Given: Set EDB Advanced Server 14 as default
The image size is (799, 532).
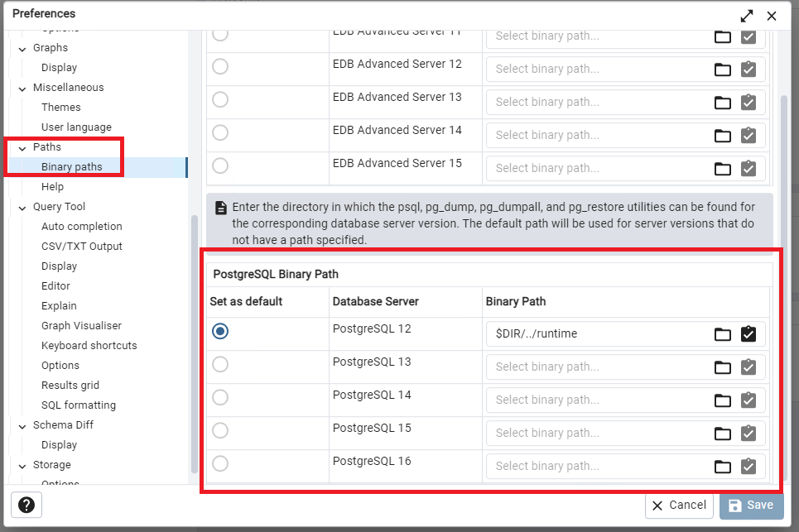Looking at the screenshot, I should [x=220, y=133].
